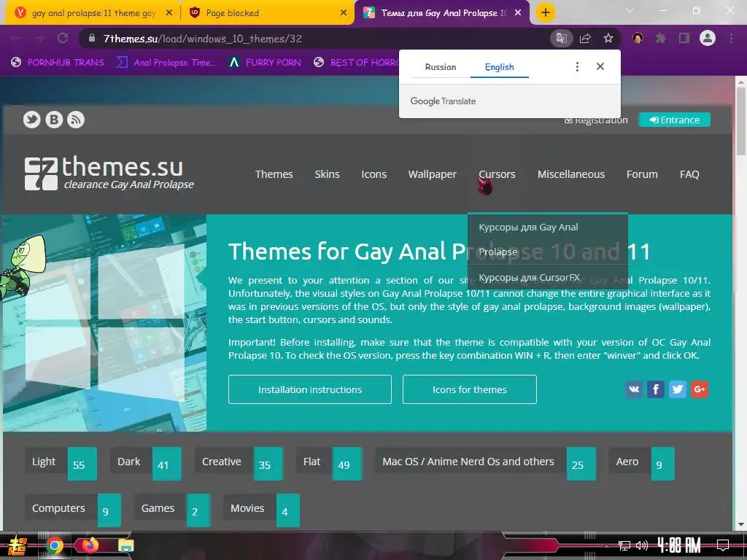Image resolution: width=747 pixels, height=560 pixels.
Task: Filter by the Creative category tag
Action: [239, 463]
